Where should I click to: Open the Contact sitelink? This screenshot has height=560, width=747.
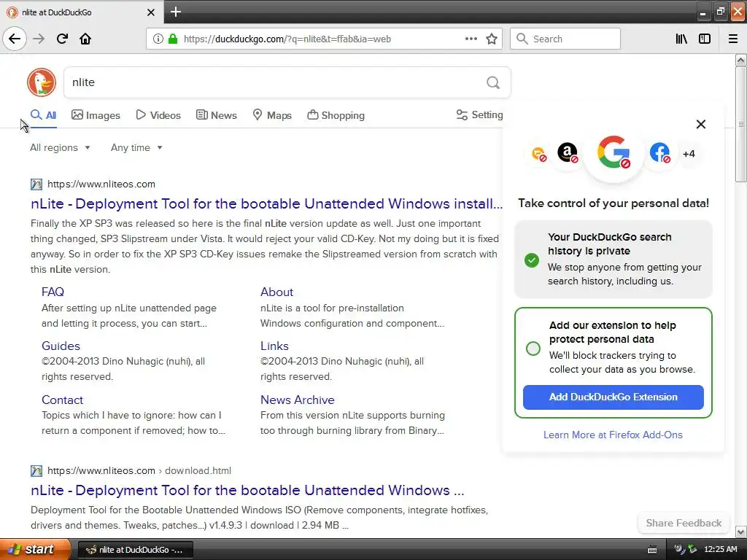(x=63, y=400)
